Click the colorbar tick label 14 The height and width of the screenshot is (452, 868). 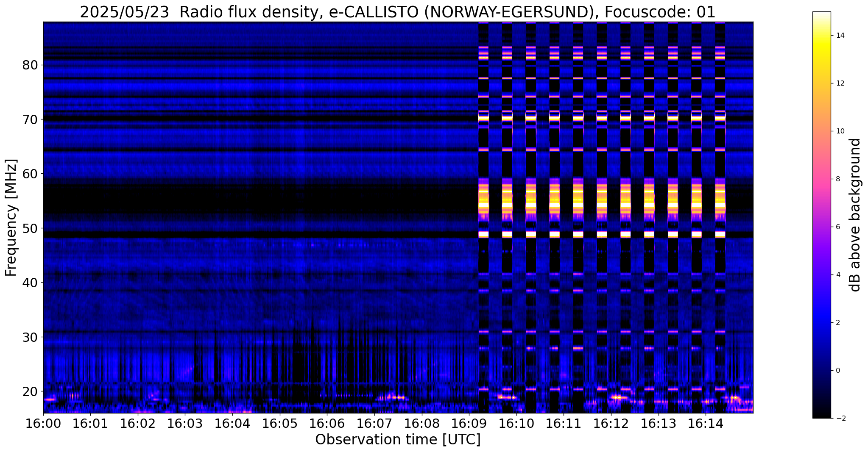840,36
